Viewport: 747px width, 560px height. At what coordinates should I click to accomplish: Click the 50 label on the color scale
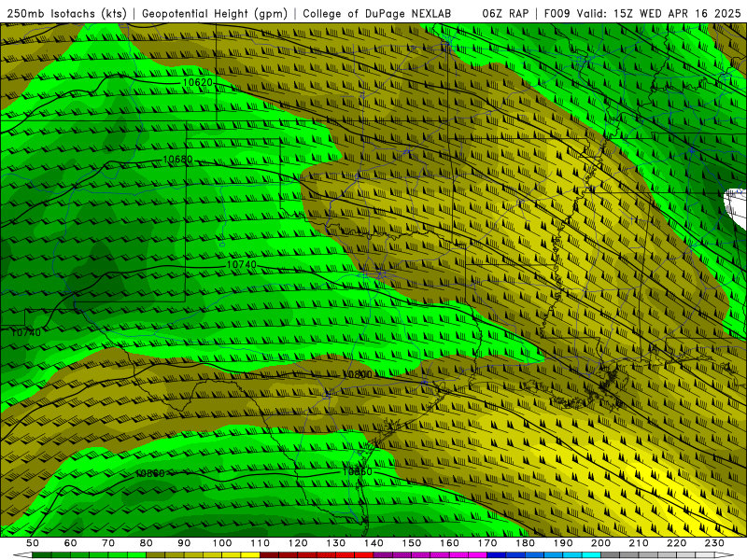pyautogui.click(x=33, y=543)
